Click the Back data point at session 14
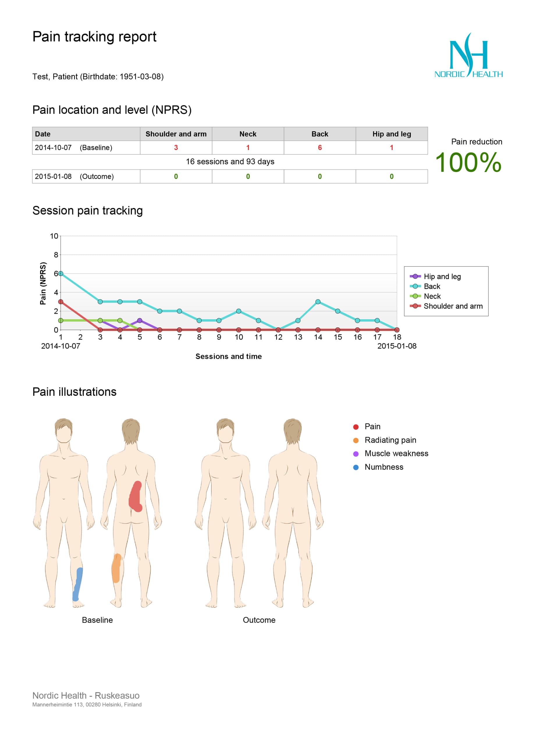 [318, 302]
